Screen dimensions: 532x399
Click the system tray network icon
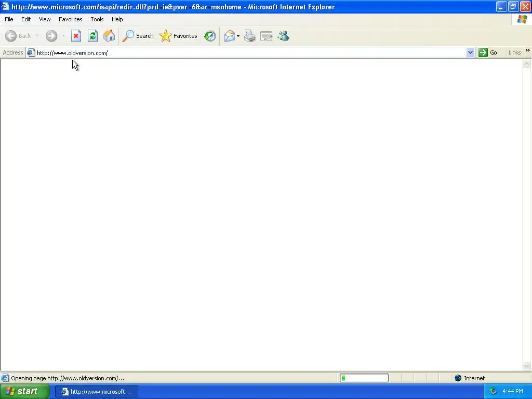493,392
